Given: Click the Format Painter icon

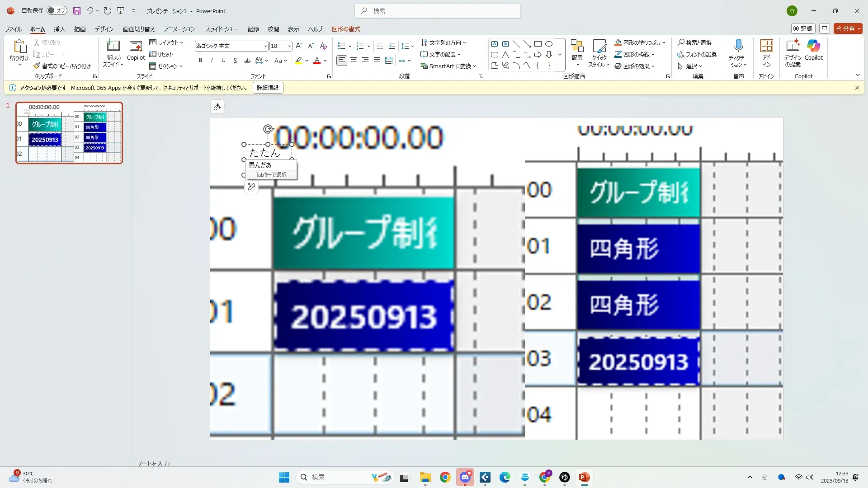Looking at the screenshot, I should click(37, 66).
